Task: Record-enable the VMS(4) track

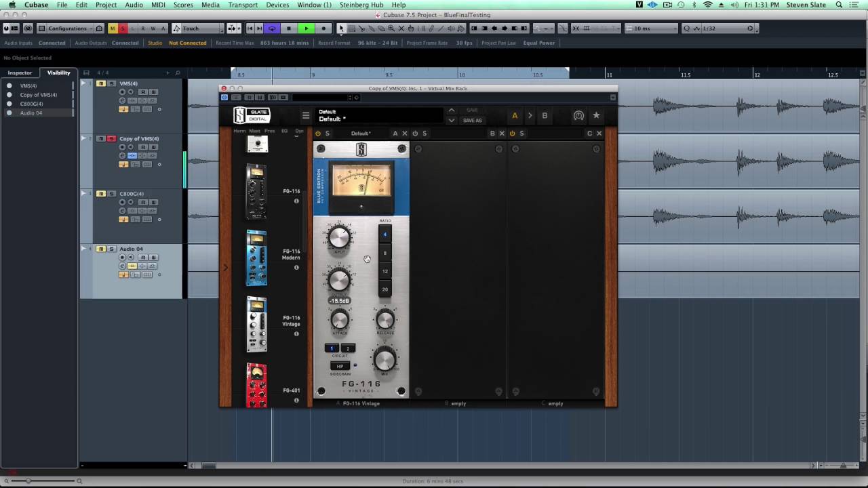Action: click(123, 91)
